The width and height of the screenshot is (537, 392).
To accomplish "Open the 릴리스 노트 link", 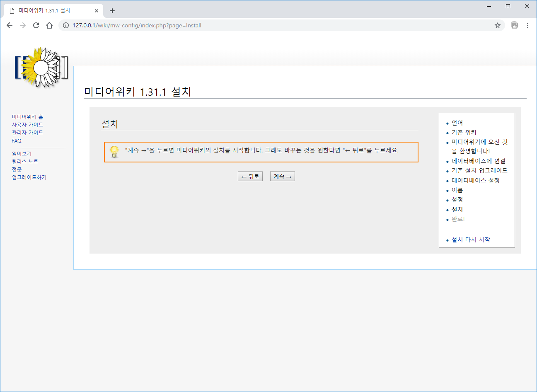I will (25, 162).
